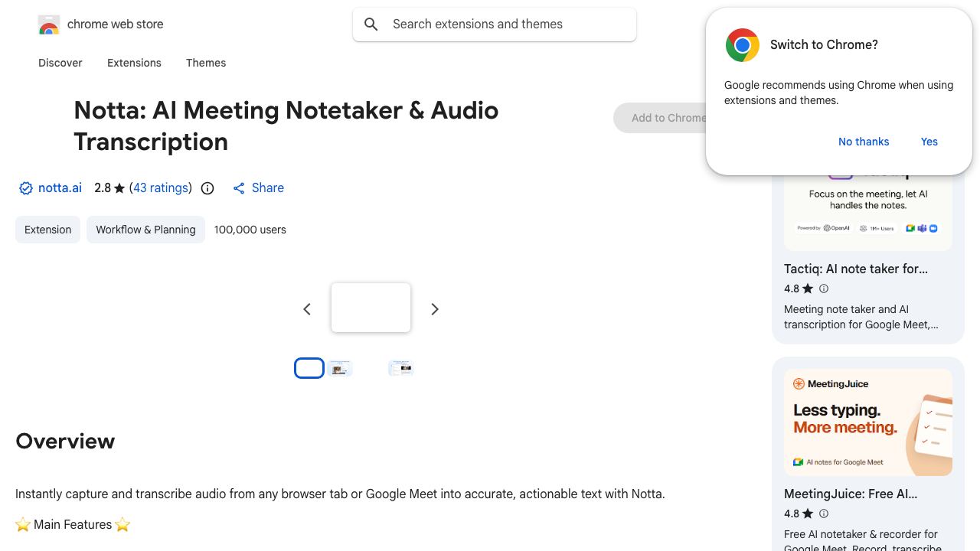This screenshot has width=980, height=551.
Task: Accept the Chrome switch with Yes
Action: click(929, 142)
